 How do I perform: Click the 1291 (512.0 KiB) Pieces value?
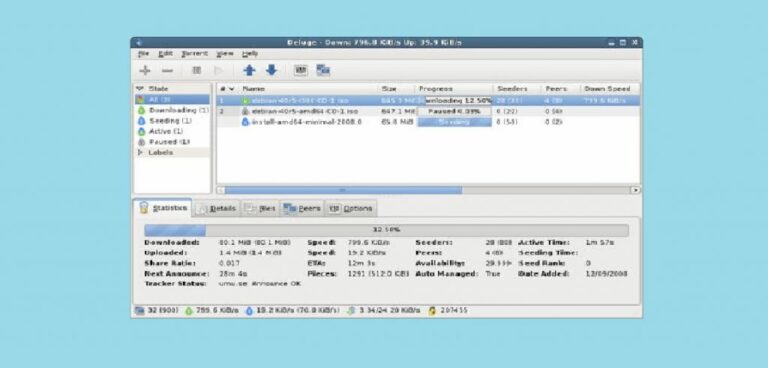(x=378, y=274)
